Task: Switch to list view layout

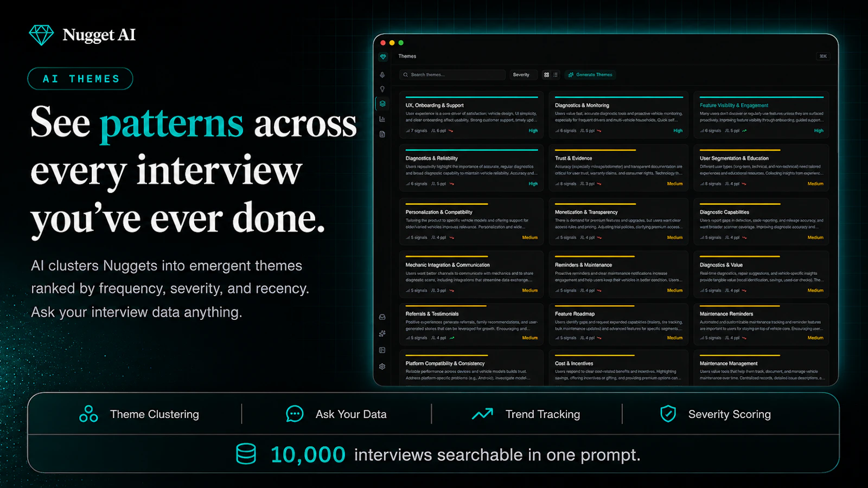Action: 555,75
